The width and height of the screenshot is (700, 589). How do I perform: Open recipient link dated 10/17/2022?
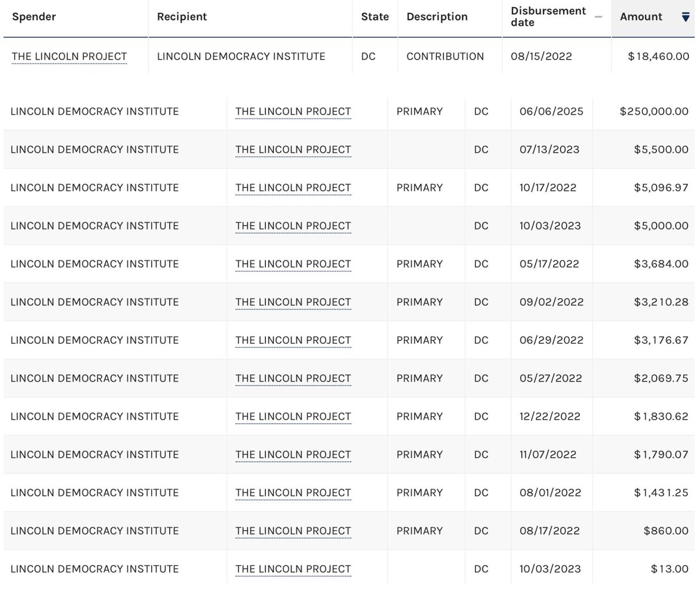point(293,187)
